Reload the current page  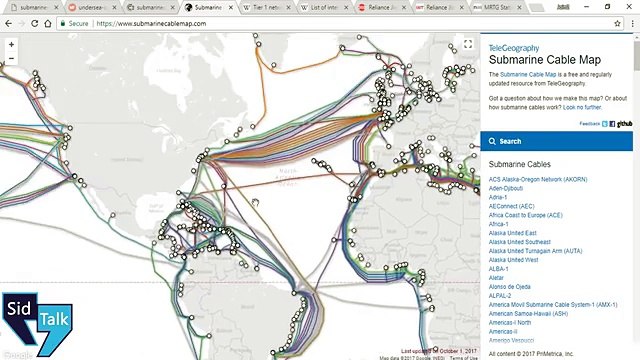click(35, 24)
